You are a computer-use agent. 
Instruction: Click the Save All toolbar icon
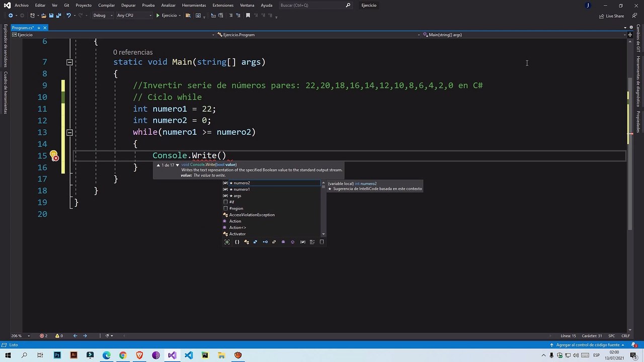59,16
